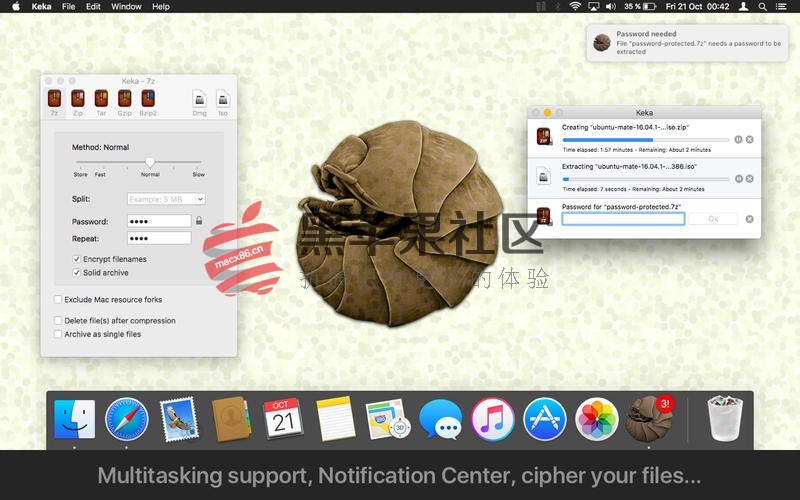Click the Repeat password field

tap(159, 238)
